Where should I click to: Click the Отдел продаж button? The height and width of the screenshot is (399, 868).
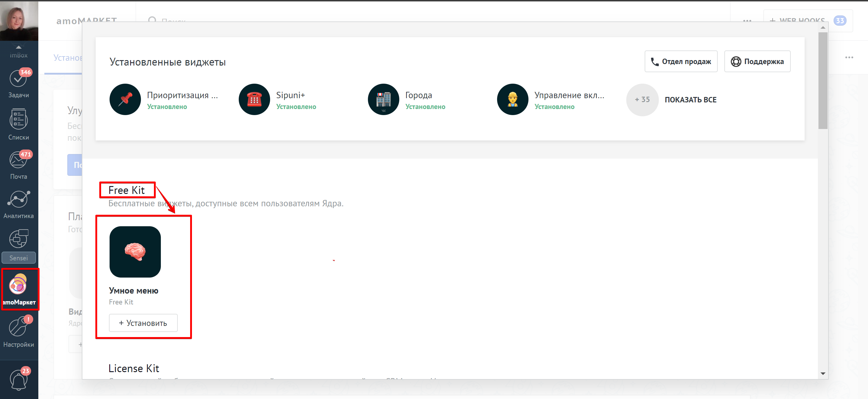(x=681, y=61)
